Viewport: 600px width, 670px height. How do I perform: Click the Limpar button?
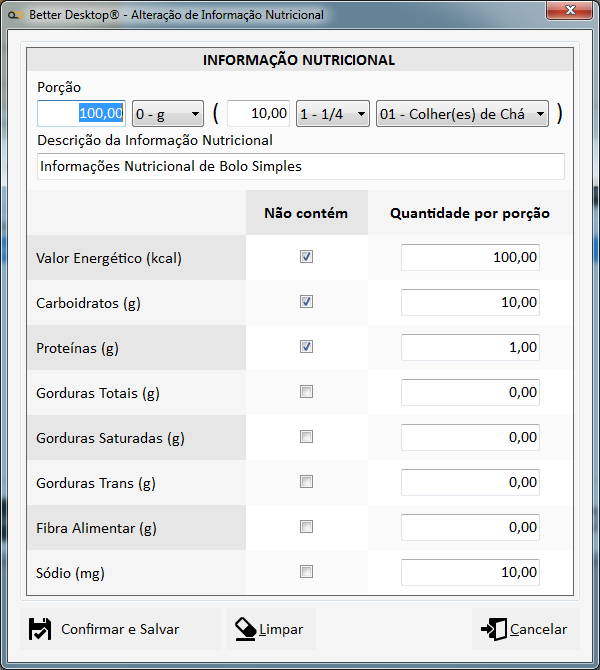click(270, 629)
